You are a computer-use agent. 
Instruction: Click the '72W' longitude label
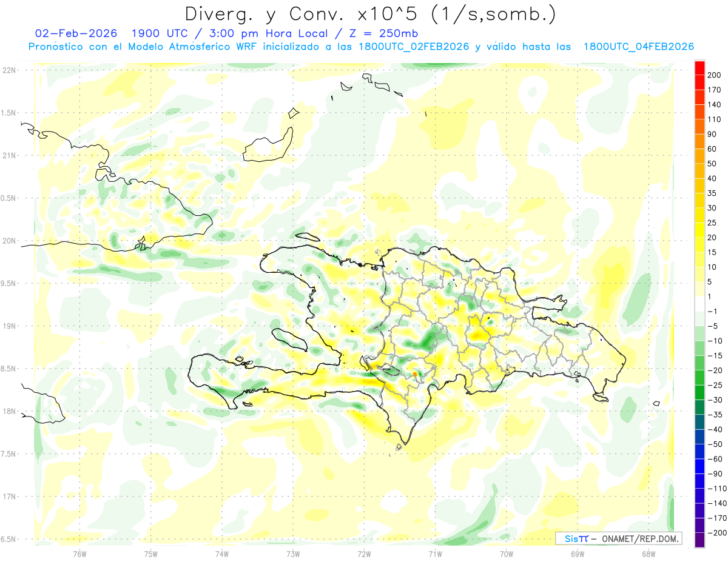click(x=364, y=554)
